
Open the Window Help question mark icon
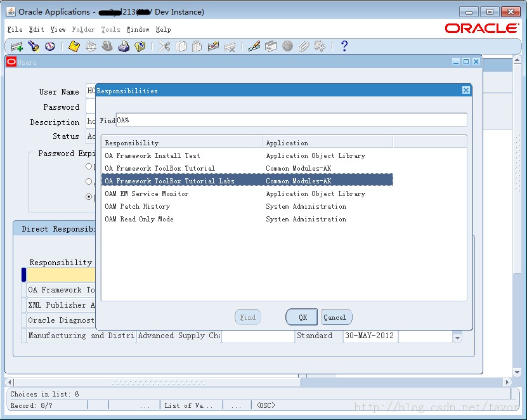click(x=344, y=46)
